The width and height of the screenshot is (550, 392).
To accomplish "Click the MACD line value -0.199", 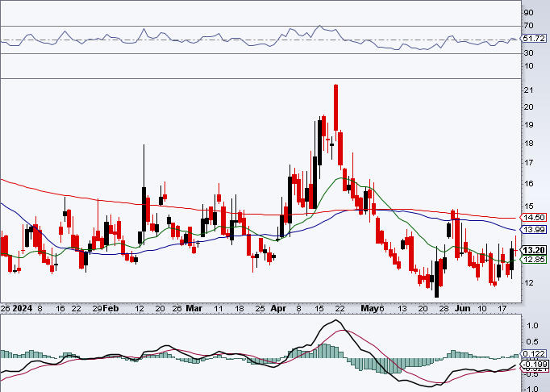I will pyautogui.click(x=535, y=365).
